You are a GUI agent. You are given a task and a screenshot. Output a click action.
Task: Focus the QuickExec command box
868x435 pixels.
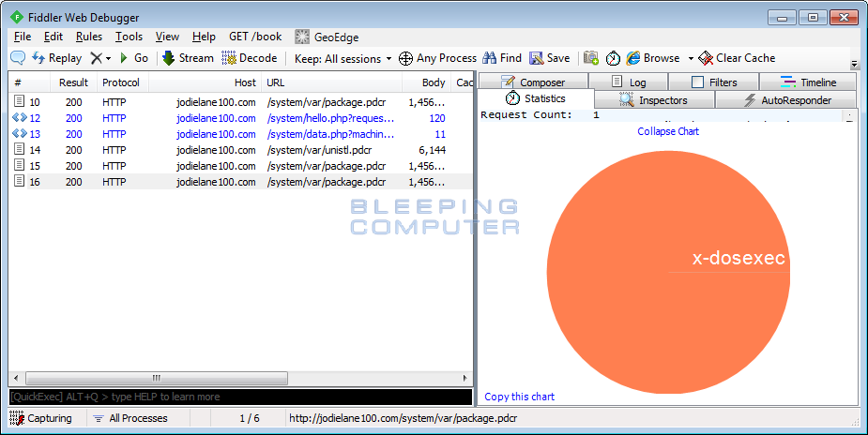240,397
